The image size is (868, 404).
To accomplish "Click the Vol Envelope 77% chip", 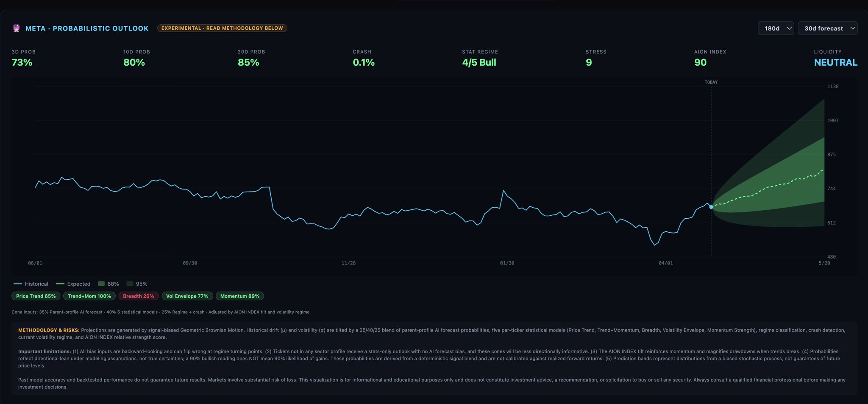I will pyautogui.click(x=187, y=296).
